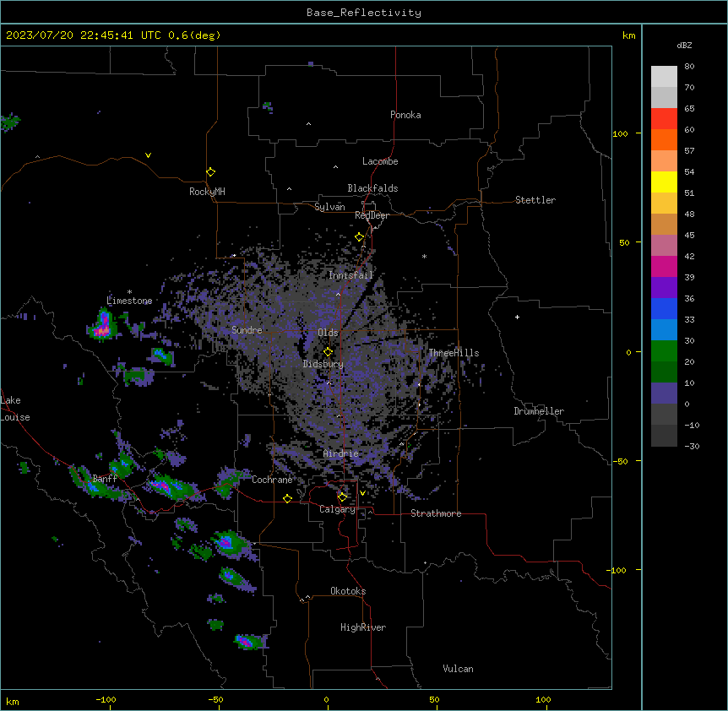Select the white top swatch in dBZ legend

(664, 76)
